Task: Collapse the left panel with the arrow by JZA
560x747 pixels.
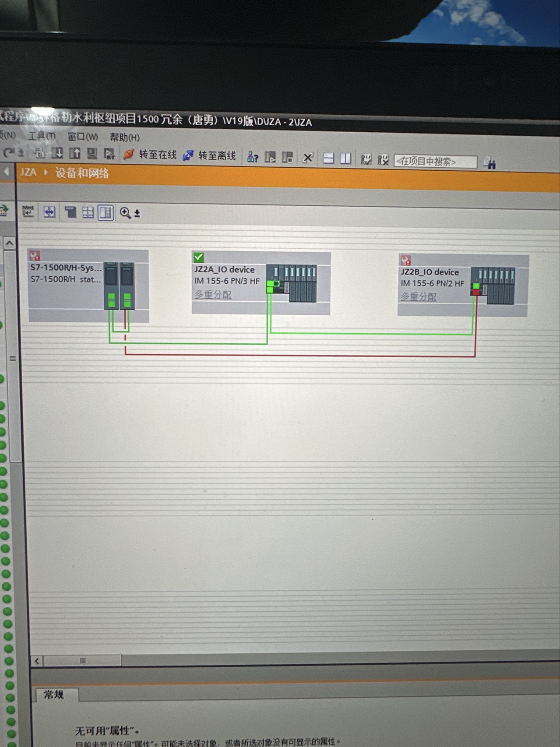Action: pyautogui.click(x=6, y=171)
